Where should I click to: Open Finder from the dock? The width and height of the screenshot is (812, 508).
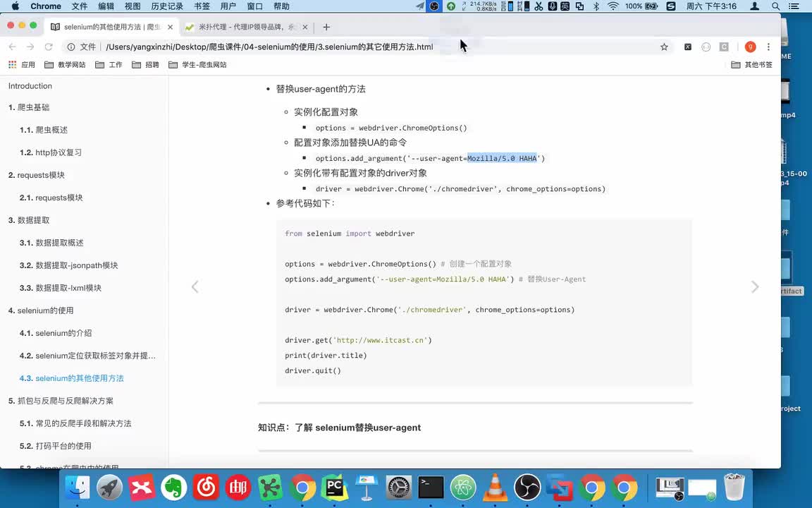click(77, 488)
